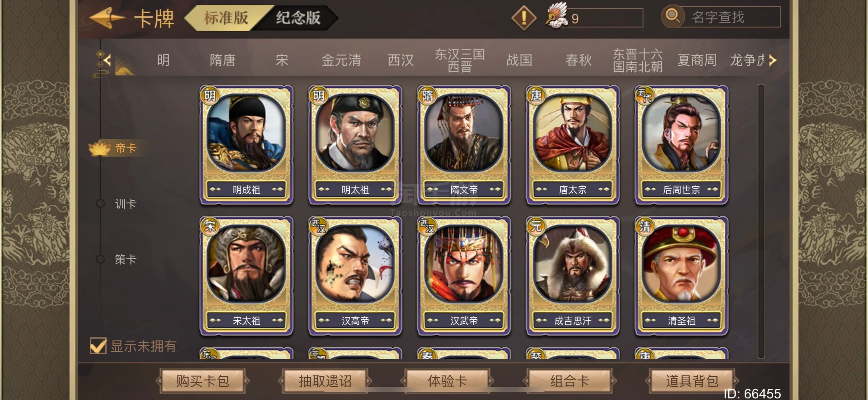Click the magnifier search icon
Image resolution: width=868 pixels, height=400 pixels.
click(672, 16)
